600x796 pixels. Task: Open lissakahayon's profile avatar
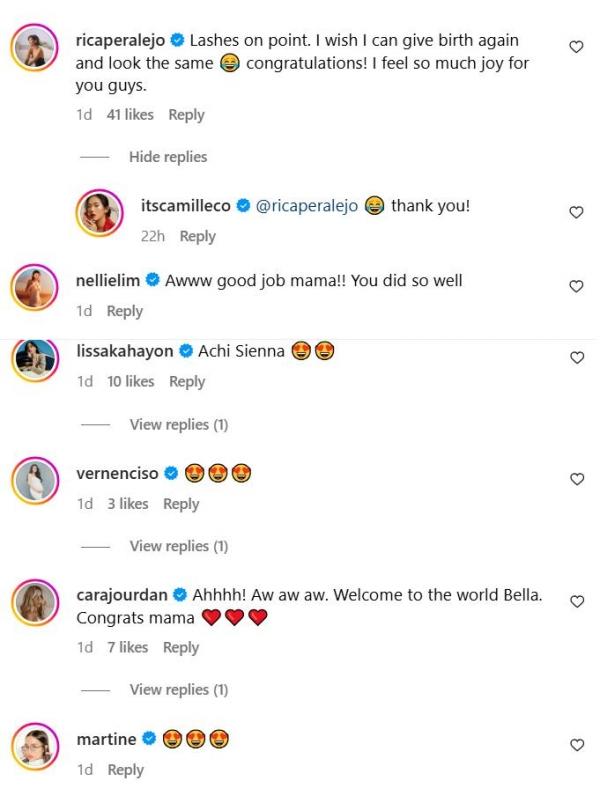click(38, 359)
